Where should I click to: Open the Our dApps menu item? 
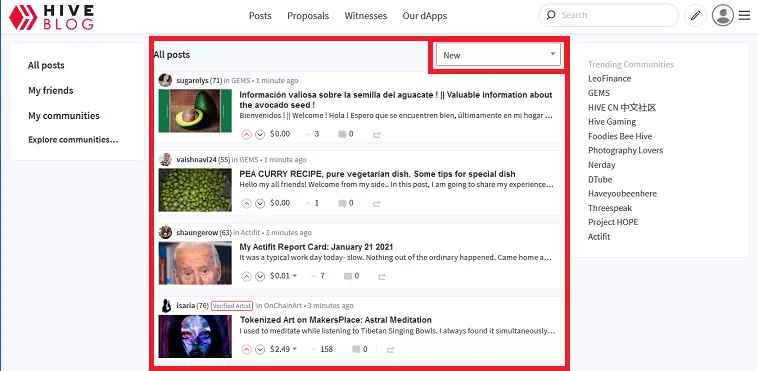tap(425, 16)
